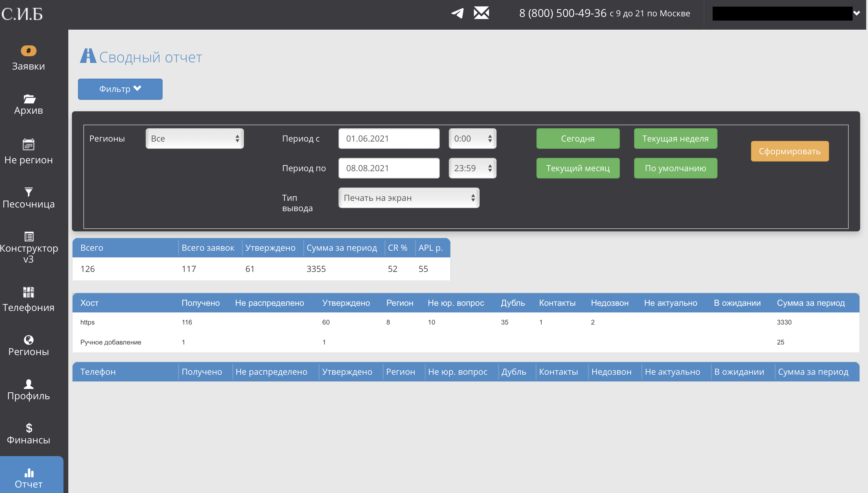This screenshot has height=493, width=868.
Task: Click the Песочница funnel icon
Action: click(29, 192)
